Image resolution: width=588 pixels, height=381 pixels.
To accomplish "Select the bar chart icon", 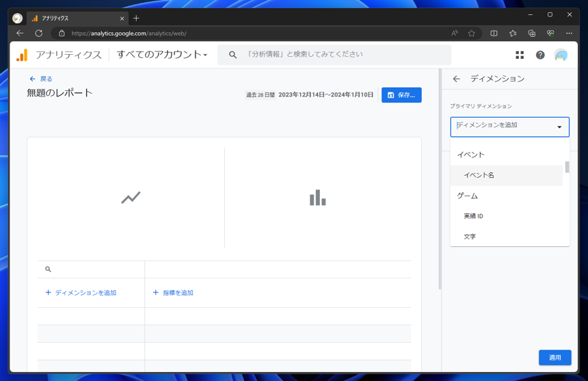I will coord(318,197).
